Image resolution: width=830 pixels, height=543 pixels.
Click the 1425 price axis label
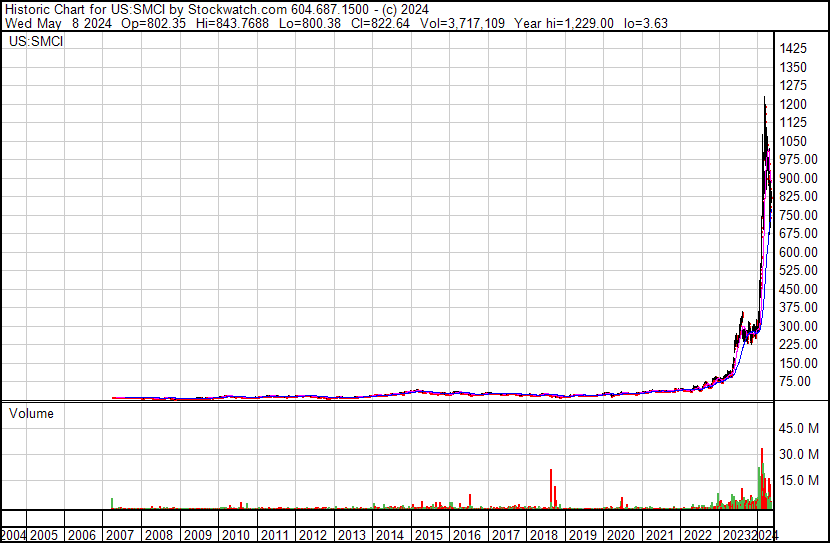(x=793, y=49)
